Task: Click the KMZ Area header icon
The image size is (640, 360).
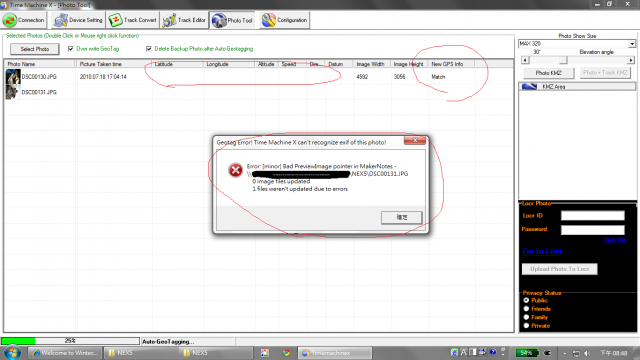Action: (x=529, y=87)
